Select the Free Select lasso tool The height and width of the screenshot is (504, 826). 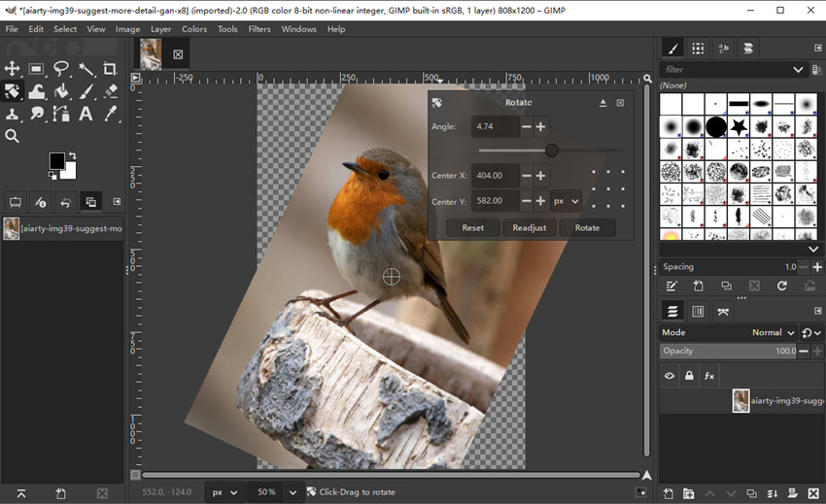61,69
